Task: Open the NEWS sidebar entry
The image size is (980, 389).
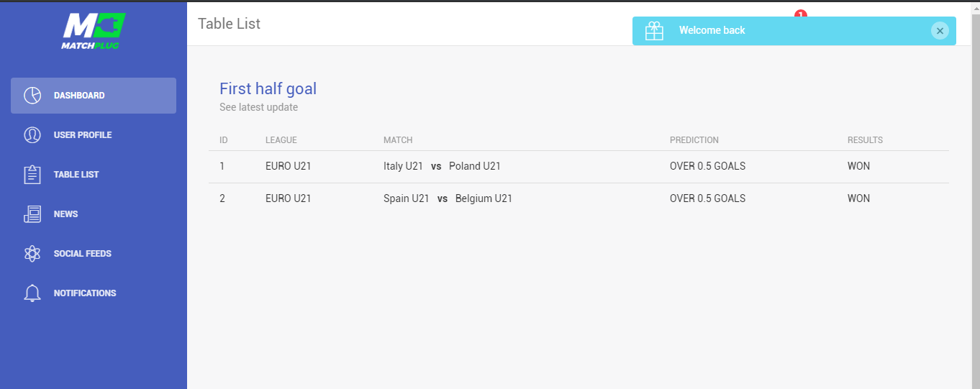Action: (94, 214)
